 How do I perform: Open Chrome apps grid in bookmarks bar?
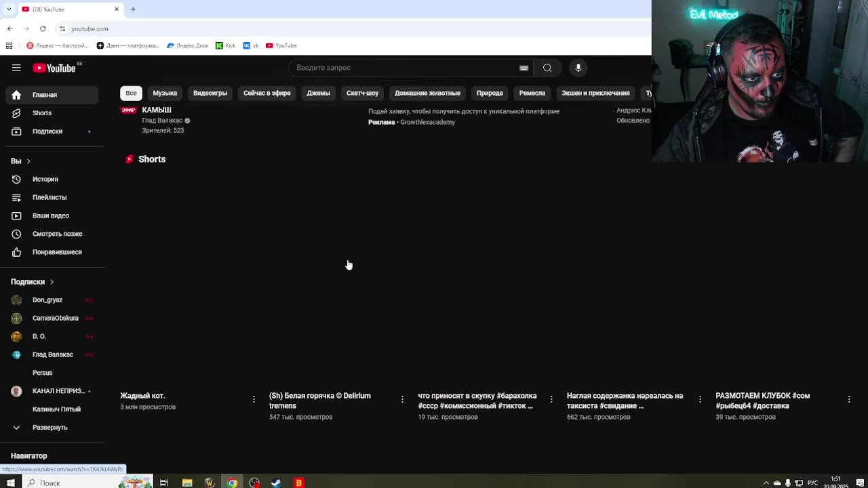(9, 45)
